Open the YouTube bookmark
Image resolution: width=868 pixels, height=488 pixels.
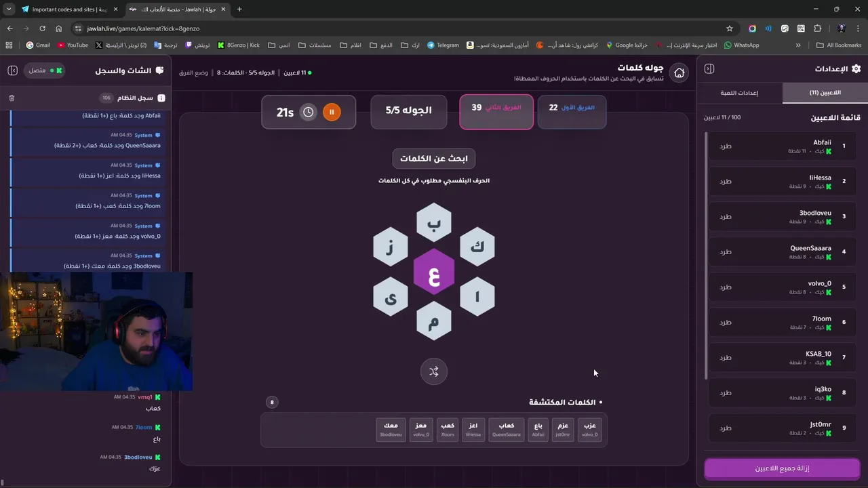[x=73, y=45]
